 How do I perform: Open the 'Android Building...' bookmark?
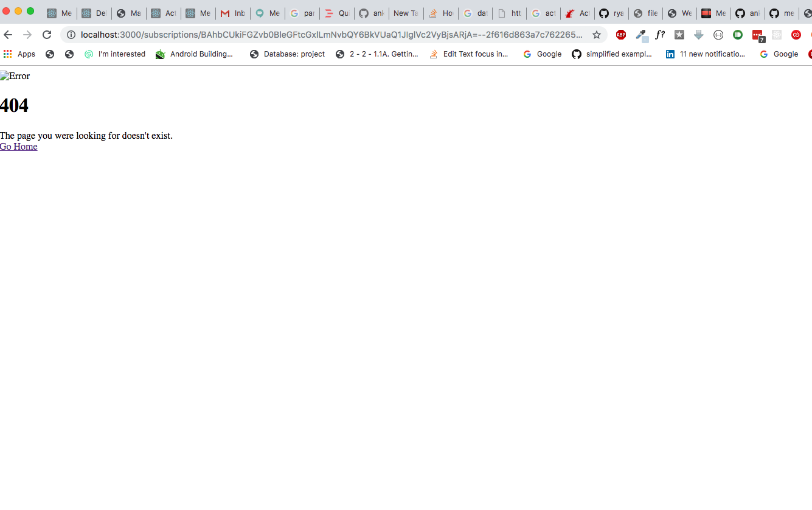[196, 54]
